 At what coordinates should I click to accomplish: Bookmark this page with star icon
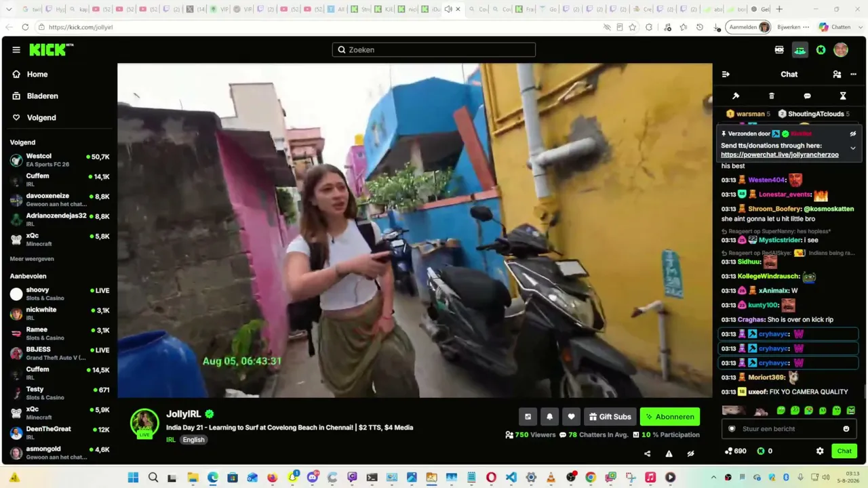633,27
